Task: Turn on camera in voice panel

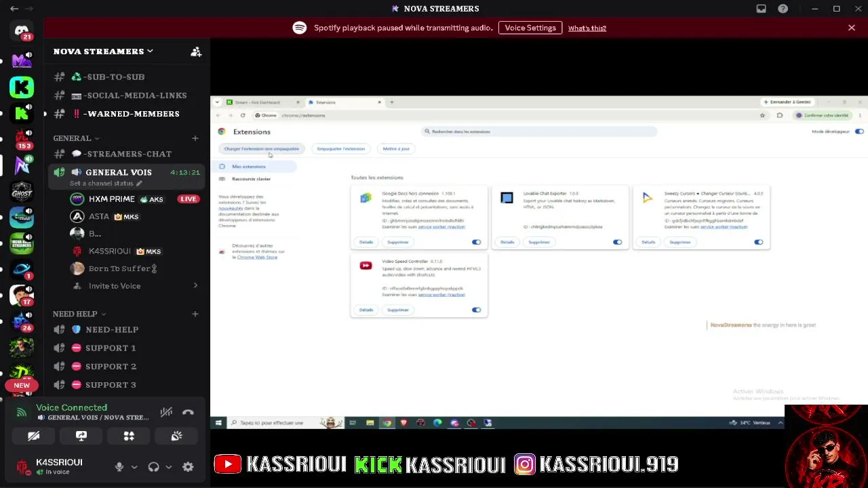Action: point(33,436)
